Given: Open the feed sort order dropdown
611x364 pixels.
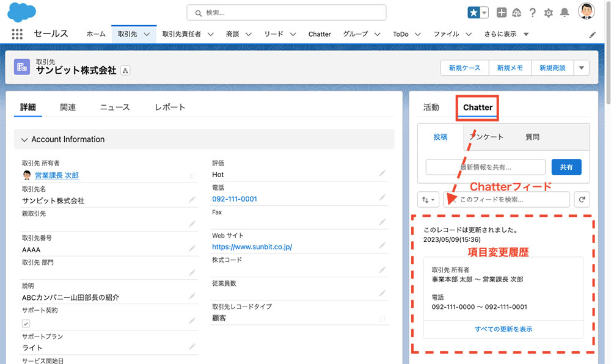Looking at the screenshot, I should [x=428, y=200].
